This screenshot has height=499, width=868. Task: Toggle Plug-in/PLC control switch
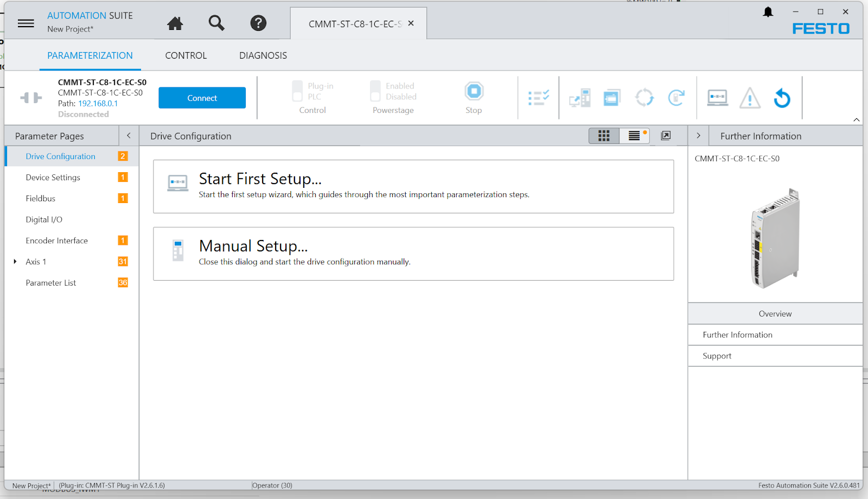click(297, 91)
